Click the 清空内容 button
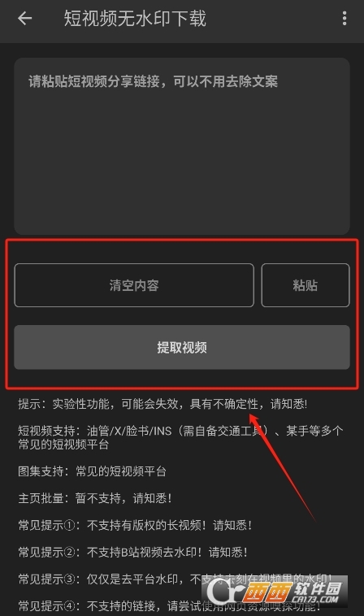The height and width of the screenshot is (616, 364). [x=134, y=285]
